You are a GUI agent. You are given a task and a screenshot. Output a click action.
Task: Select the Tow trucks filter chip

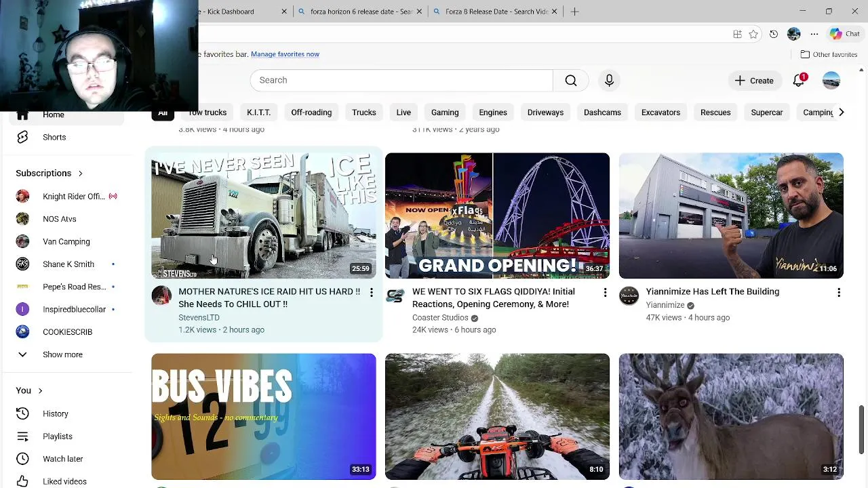tap(208, 113)
